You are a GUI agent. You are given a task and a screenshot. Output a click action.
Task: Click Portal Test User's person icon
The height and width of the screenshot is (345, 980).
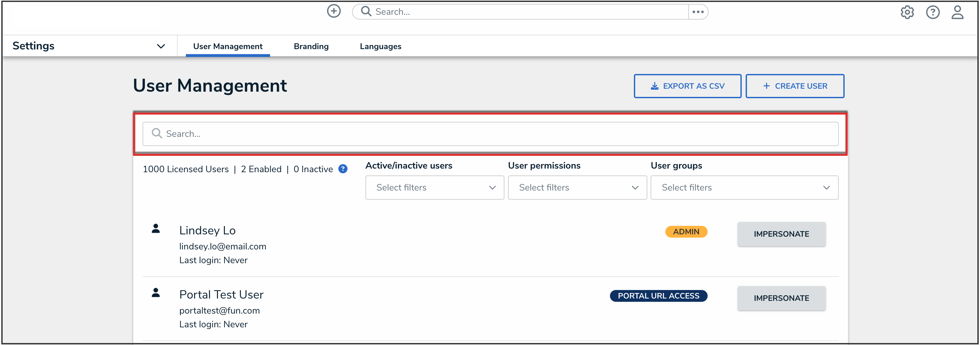point(156,293)
